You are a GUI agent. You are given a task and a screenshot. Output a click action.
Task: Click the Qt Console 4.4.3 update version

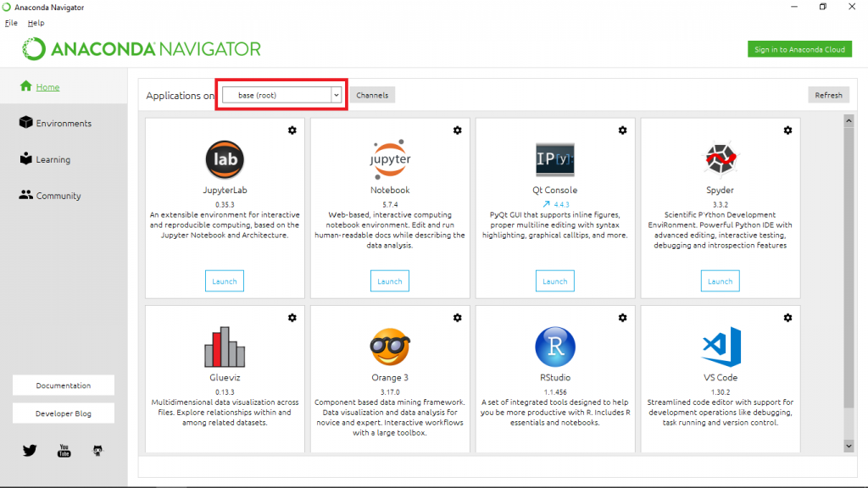[561, 204]
